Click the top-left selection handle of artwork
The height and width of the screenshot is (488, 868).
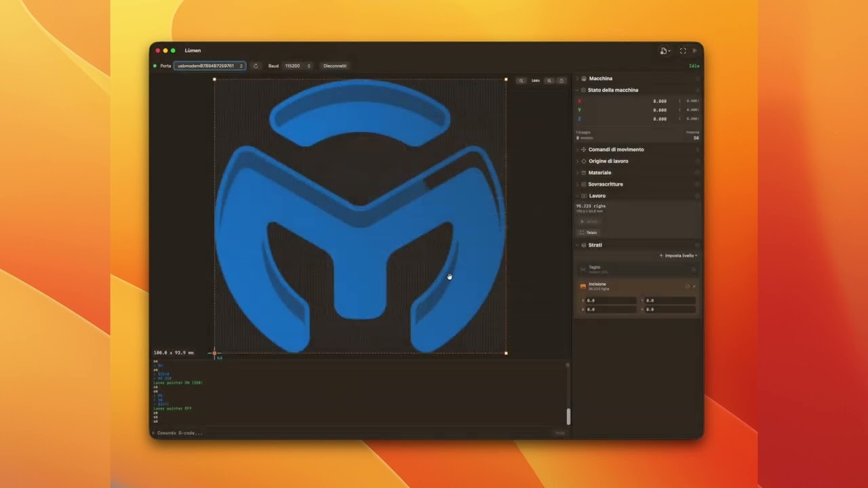(215, 79)
